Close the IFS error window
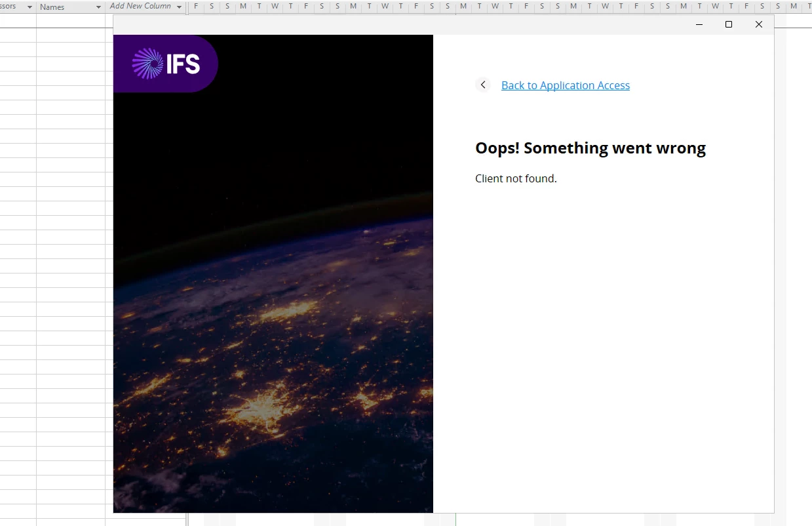This screenshot has width=812, height=526. click(x=758, y=24)
